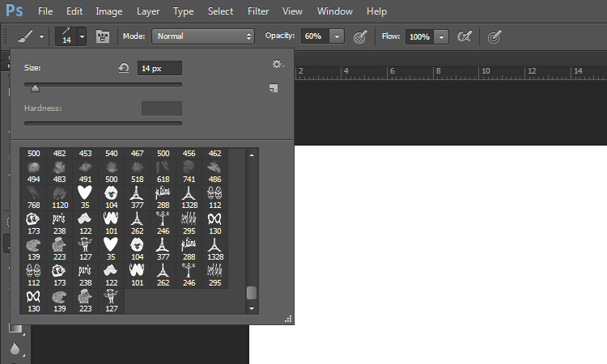607x364 pixels.
Task: Select the 518 brush preset
Action: tap(138, 172)
